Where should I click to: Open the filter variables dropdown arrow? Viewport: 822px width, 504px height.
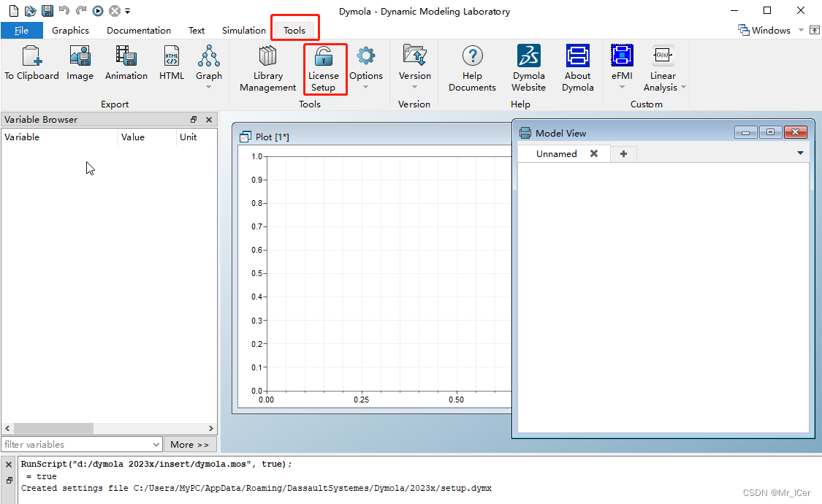[x=156, y=445]
